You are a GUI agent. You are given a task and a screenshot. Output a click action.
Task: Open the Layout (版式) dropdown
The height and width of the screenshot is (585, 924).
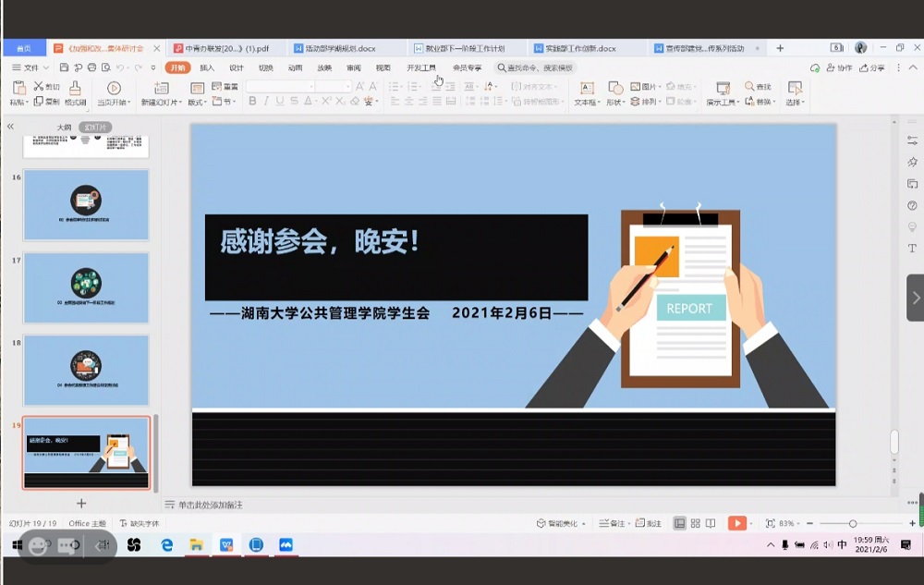click(197, 103)
